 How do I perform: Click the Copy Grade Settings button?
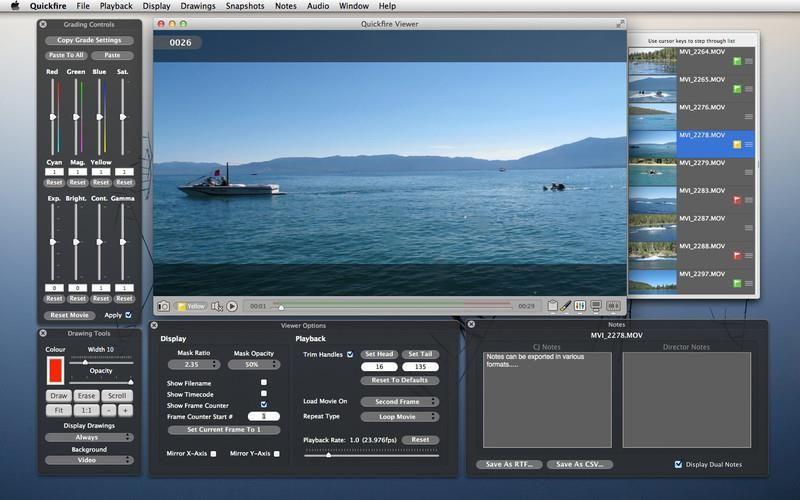(89, 40)
